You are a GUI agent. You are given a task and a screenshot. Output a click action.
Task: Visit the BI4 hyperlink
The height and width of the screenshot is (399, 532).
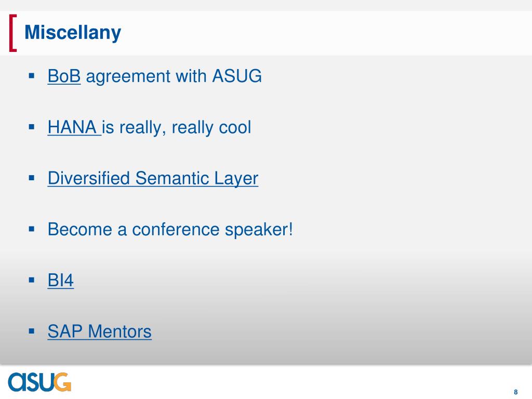60,280
